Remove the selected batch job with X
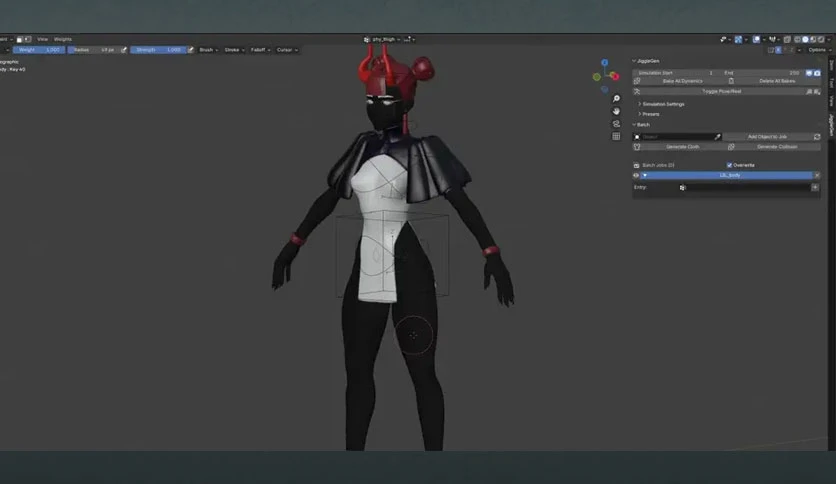The height and width of the screenshot is (484, 836). 817,175
